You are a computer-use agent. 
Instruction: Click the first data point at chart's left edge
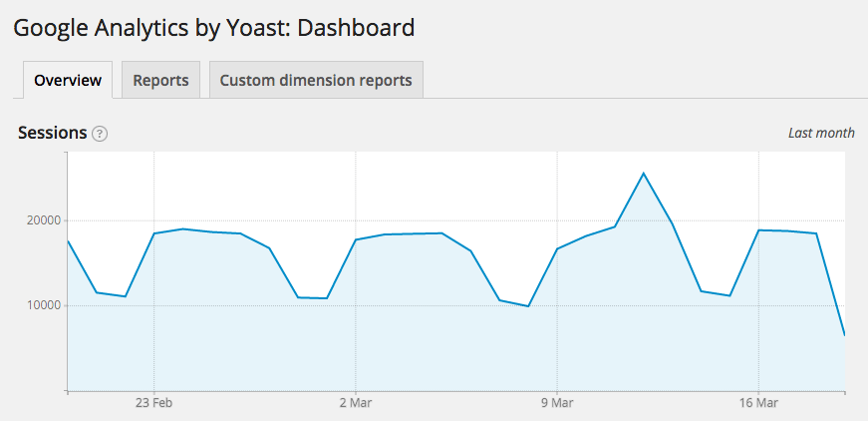(68, 240)
